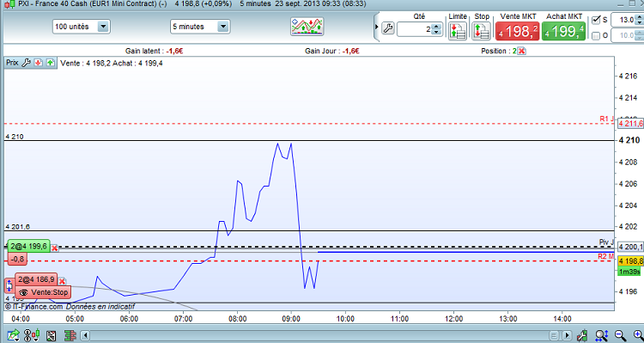Zoom out of the chart
This screenshot has width=644, height=343.
coord(621,335)
